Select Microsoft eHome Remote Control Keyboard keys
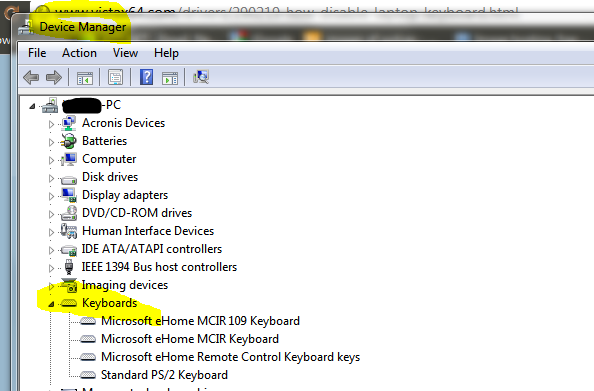Viewport: 594px width, 391px height. [x=230, y=357]
